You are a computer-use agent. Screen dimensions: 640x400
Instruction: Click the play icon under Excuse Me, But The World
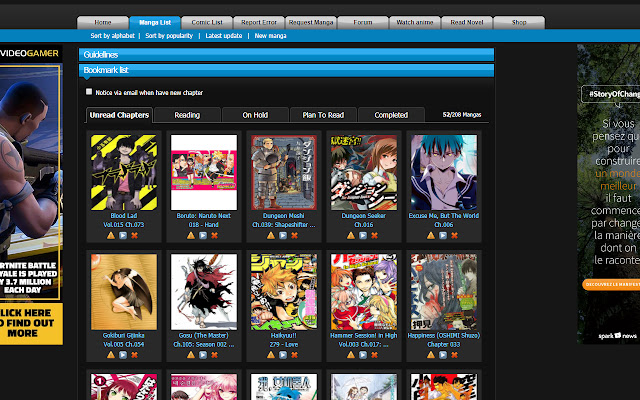(x=442, y=236)
